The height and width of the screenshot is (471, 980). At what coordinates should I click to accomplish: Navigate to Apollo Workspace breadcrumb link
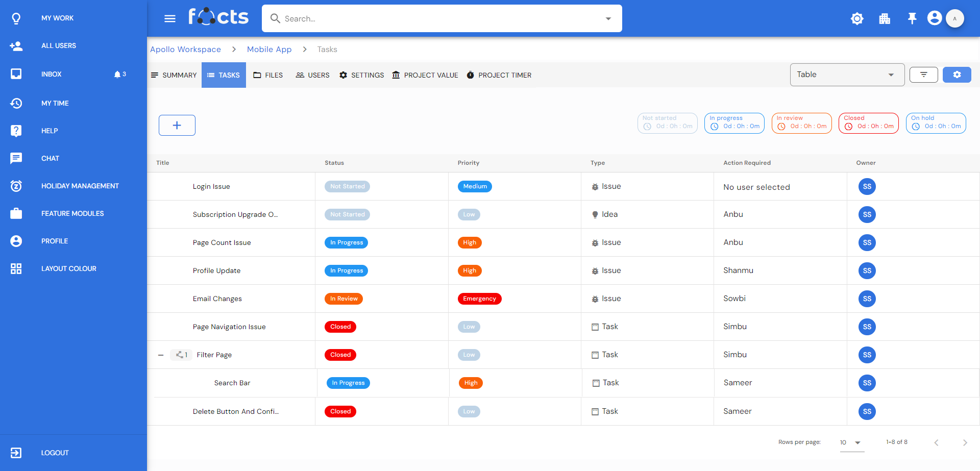(185, 49)
